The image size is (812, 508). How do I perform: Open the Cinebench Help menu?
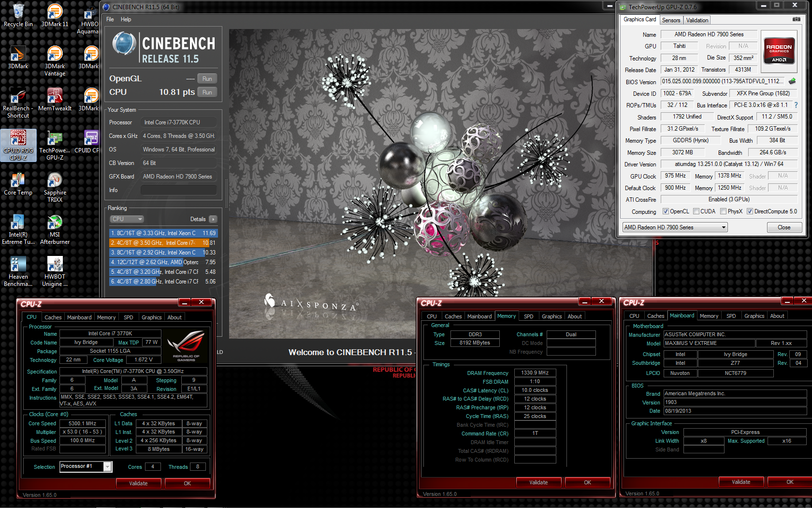click(x=126, y=19)
